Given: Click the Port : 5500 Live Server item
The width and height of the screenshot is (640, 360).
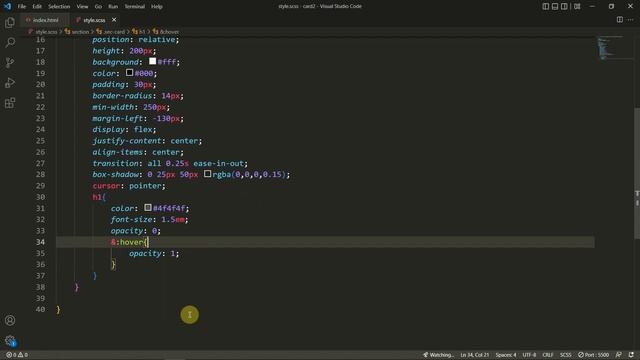Looking at the screenshot, I should pyautogui.click(x=593, y=355).
